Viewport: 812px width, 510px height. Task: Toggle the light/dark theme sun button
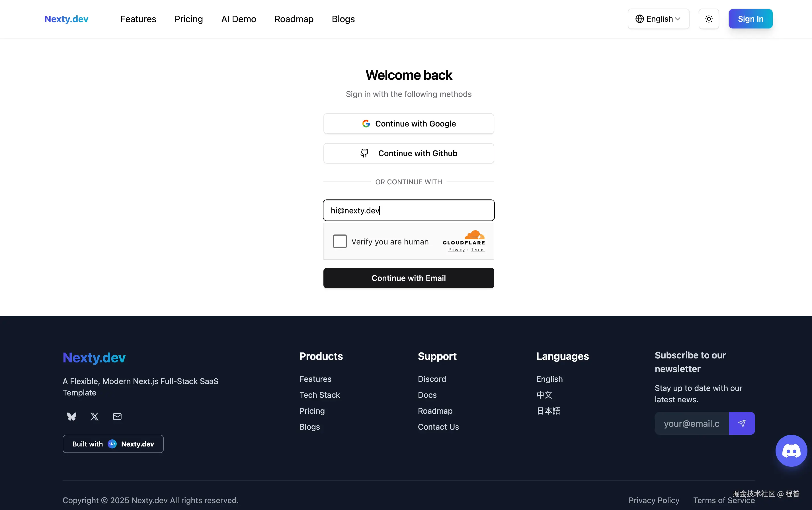point(709,19)
